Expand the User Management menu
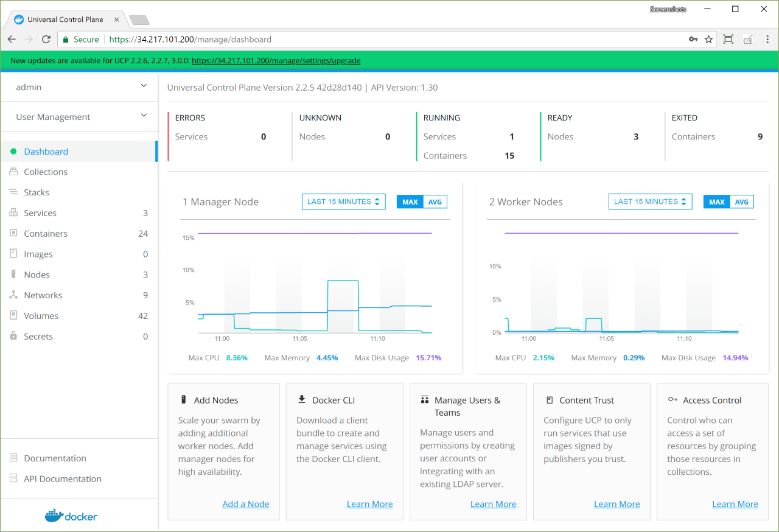This screenshot has width=779, height=532. (144, 116)
